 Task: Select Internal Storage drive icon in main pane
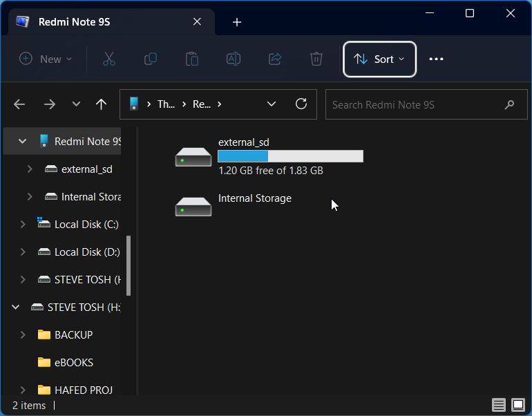click(x=193, y=207)
